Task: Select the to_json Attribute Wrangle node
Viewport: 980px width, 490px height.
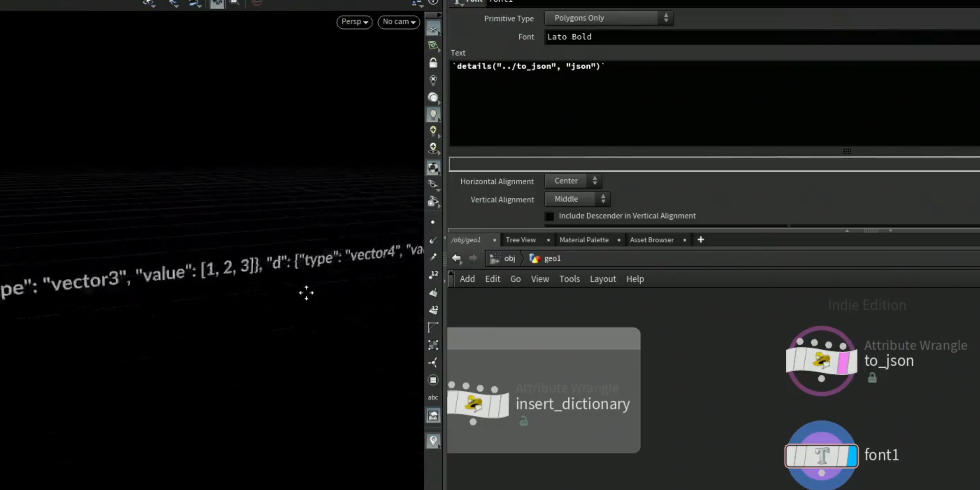Action: (822, 360)
